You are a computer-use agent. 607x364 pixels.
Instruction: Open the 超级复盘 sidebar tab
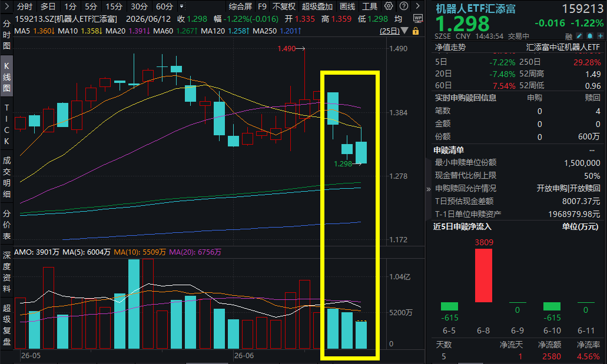pyautogui.click(x=6, y=325)
